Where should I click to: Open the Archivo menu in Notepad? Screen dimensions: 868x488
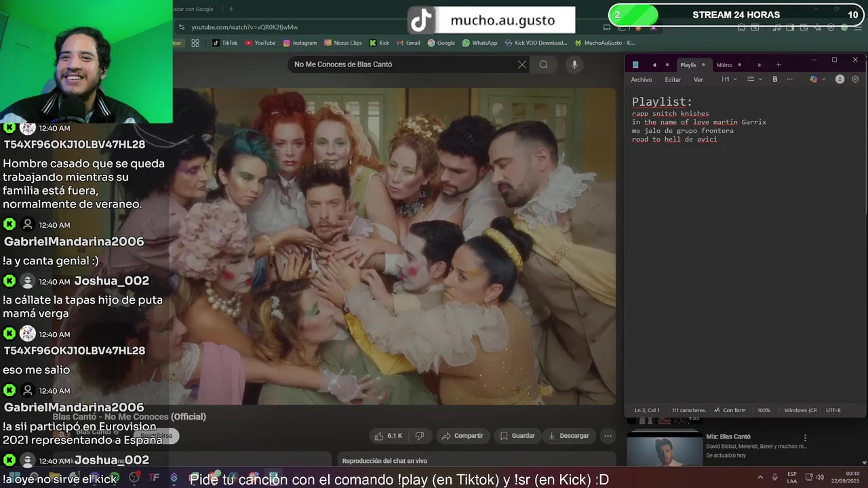coord(642,79)
